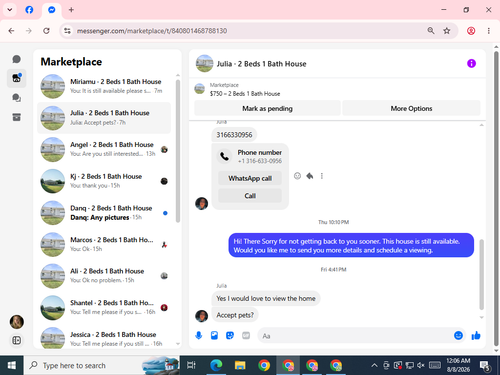This screenshot has height=375, width=500.
Task: Open emoji picker in message field
Action: coord(458,335)
